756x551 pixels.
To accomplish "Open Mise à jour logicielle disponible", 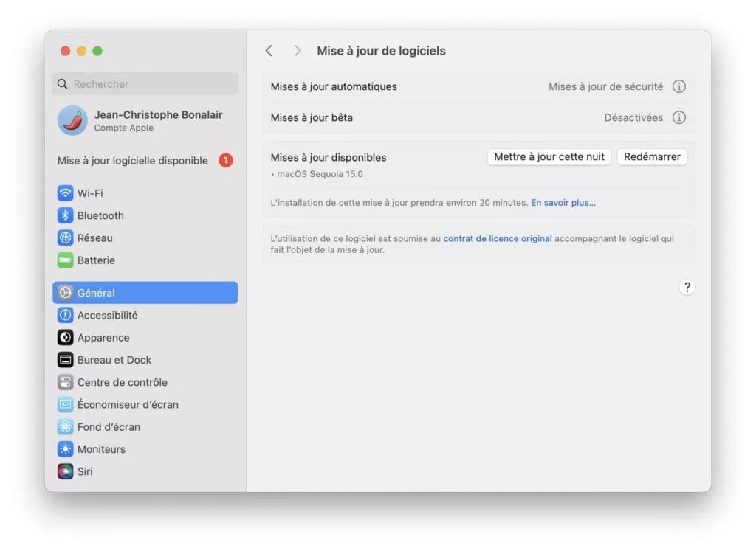I will click(x=145, y=160).
